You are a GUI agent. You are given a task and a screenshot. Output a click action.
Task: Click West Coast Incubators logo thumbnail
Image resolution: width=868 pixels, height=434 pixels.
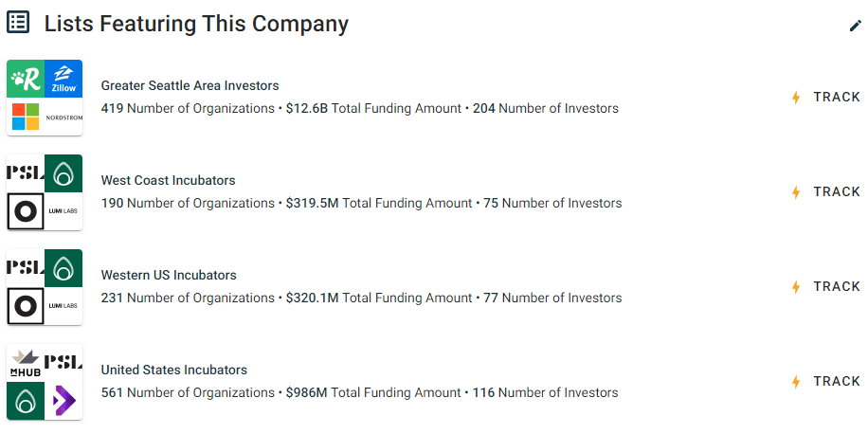(45, 192)
